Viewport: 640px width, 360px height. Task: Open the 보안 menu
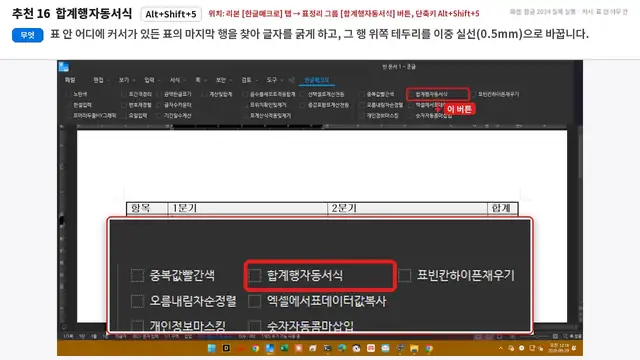point(221,80)
